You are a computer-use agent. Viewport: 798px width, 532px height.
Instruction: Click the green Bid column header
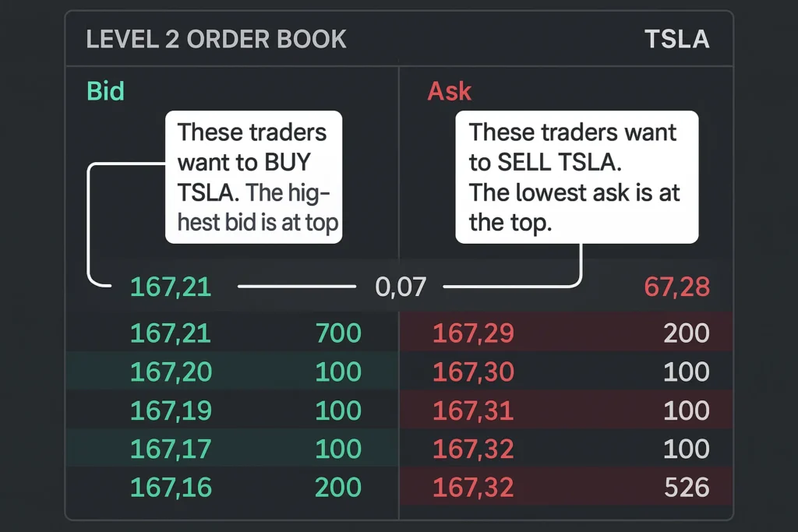click(x=105, y=91)
